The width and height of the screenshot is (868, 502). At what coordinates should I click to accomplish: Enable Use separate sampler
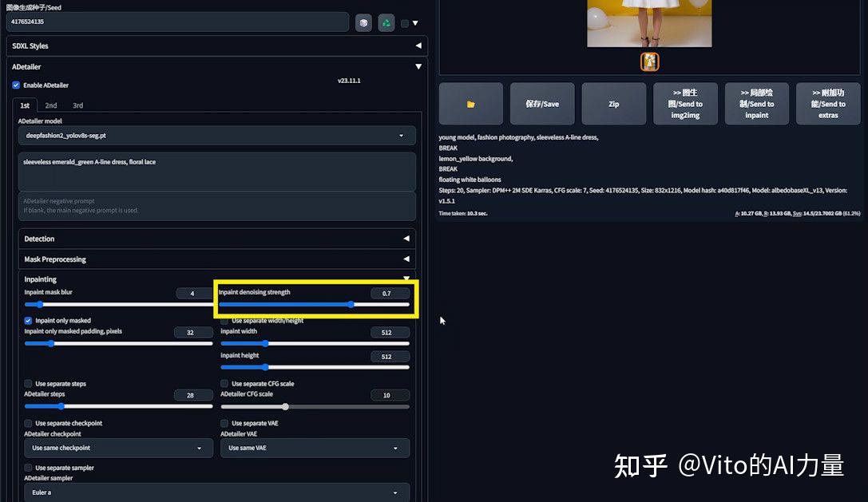28,468
